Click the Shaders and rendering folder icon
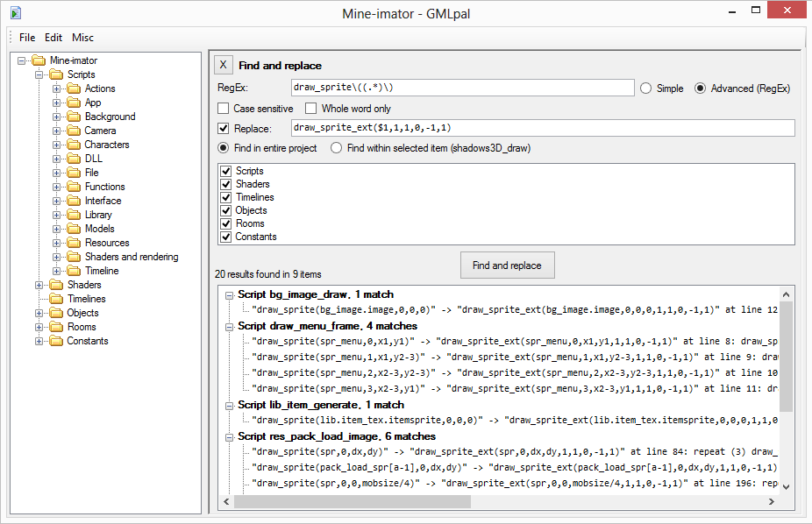 (x=74, y=257)
